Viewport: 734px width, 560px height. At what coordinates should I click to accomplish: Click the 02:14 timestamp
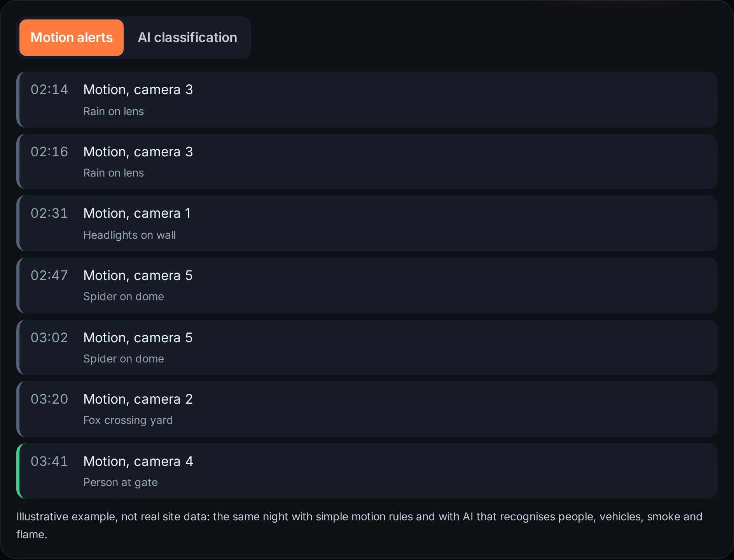click(49, 89)
